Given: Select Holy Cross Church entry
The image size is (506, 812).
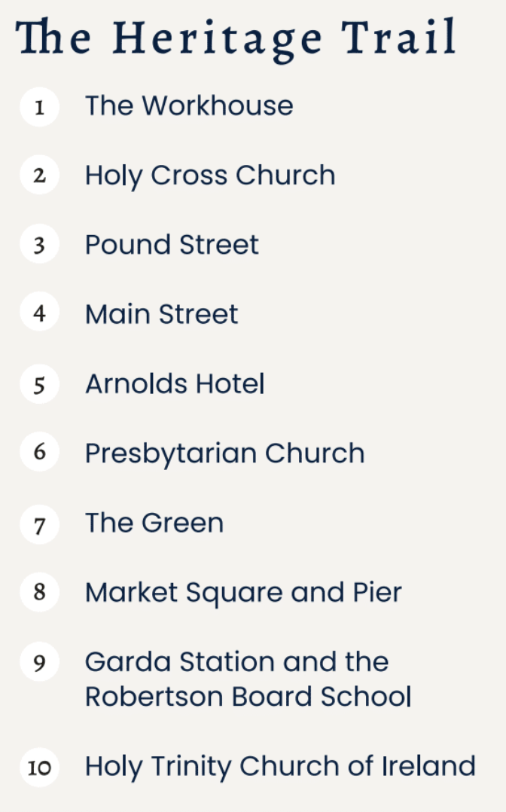Looking at the screenshot, I should coord(210,176).
